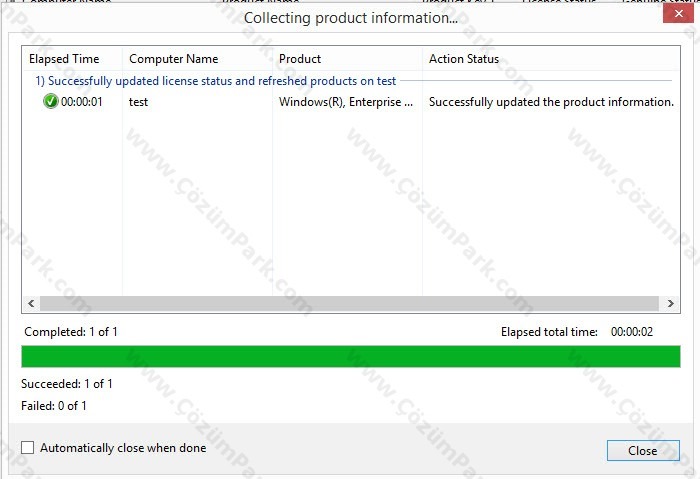Click the 'Failed: 0 of 1' label
The width and height of the screenshot is (700, 479).
tap(54, 406)
